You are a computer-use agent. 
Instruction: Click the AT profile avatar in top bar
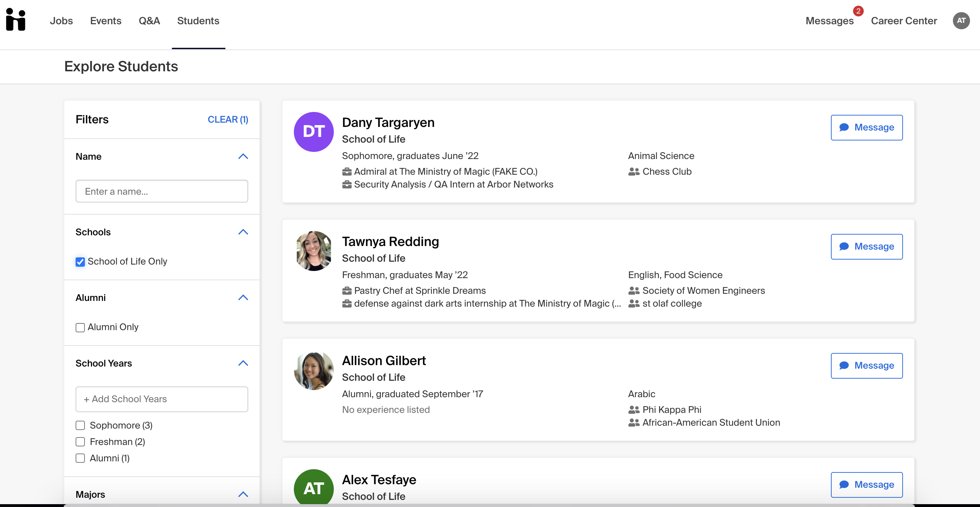[961, 21]
